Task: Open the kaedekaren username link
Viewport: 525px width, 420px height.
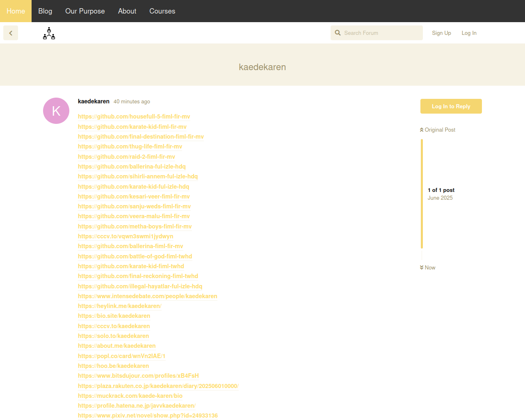Action: [x=94, y=101]
